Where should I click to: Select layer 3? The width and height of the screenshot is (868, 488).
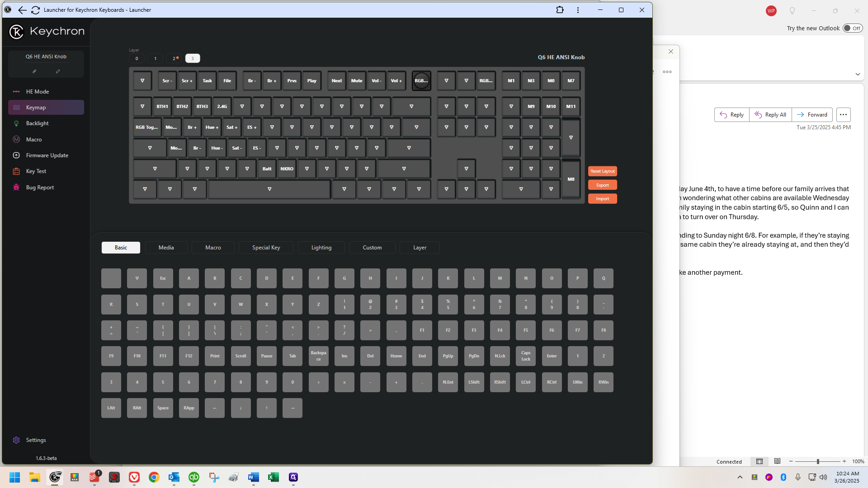tap(193, 58)
